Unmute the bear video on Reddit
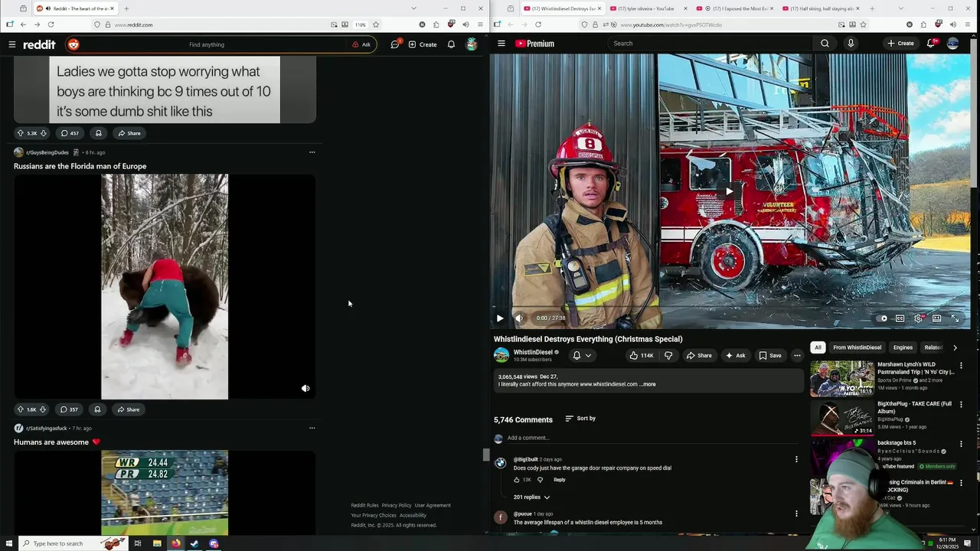Screen dimensions: 980x551 (x=305, y=388)
